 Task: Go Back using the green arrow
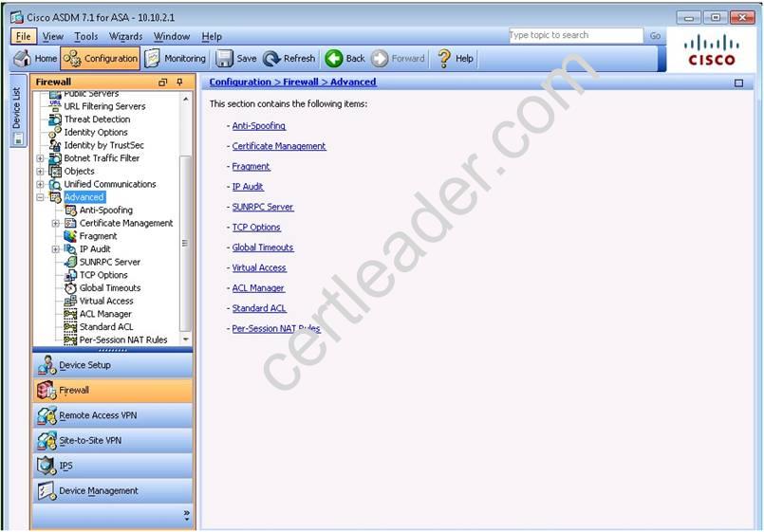[345, 59]
